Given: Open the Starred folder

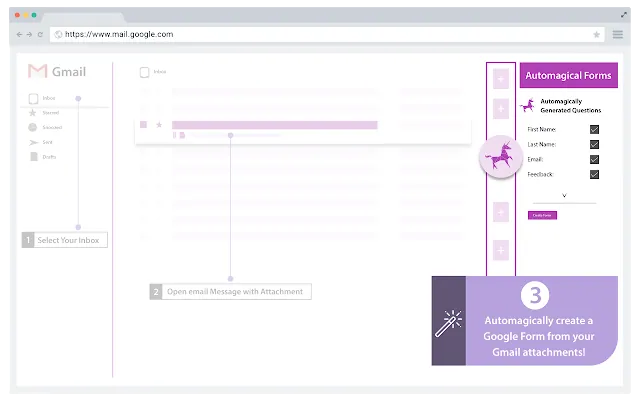Looking at the screenshot, I should click(x=51, y=113).
